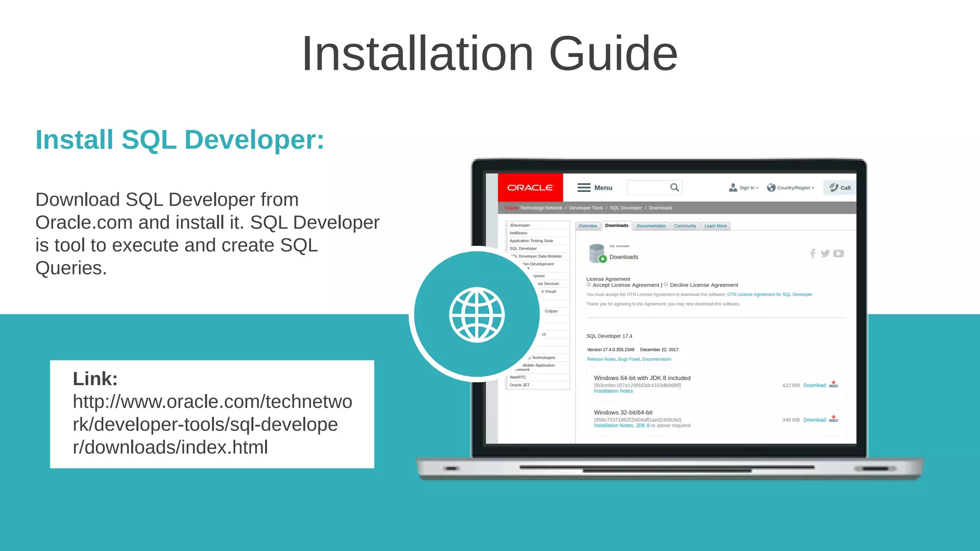Click the Call phone icon button

pos(840,187)
